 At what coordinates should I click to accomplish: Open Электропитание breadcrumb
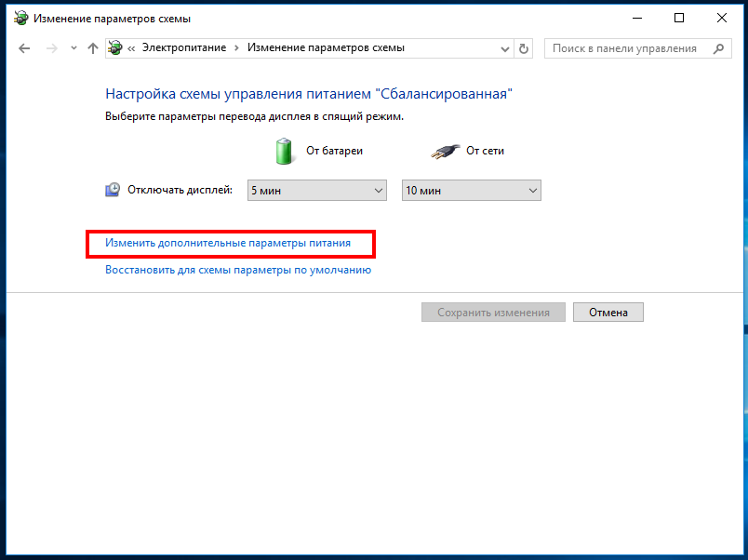click(184, 47)
